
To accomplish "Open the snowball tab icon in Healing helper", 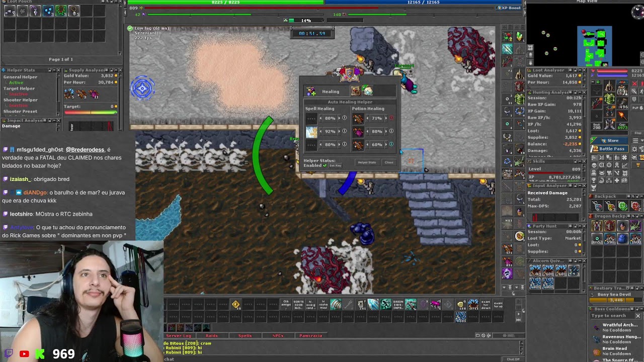I will 368,91.
